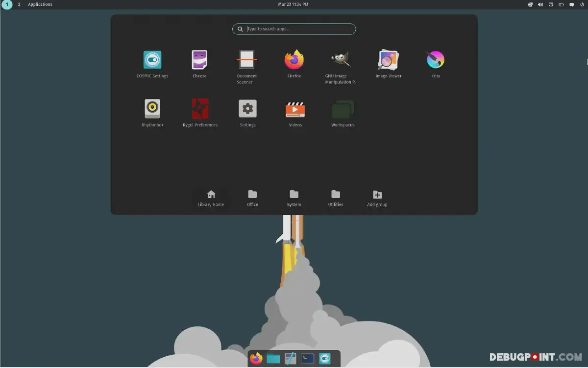588x368 pixels.
Task: Open the Applications menu
Action: coord(40,4)
